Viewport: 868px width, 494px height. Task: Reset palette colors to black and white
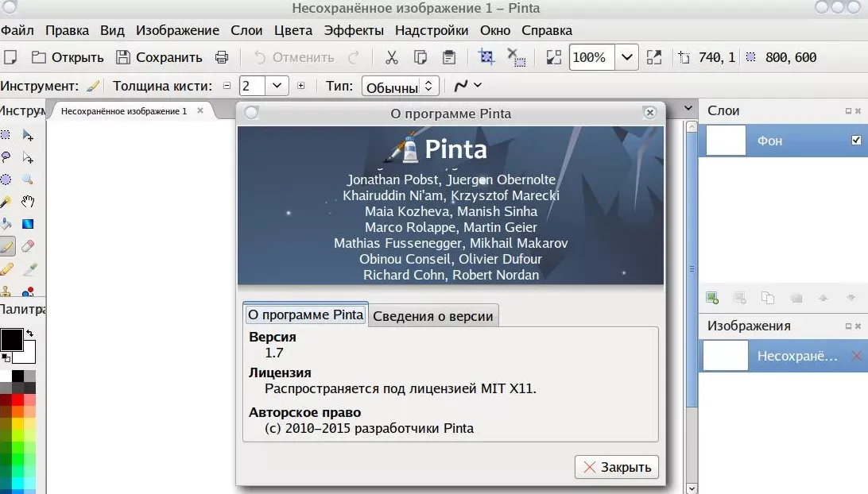6,358
